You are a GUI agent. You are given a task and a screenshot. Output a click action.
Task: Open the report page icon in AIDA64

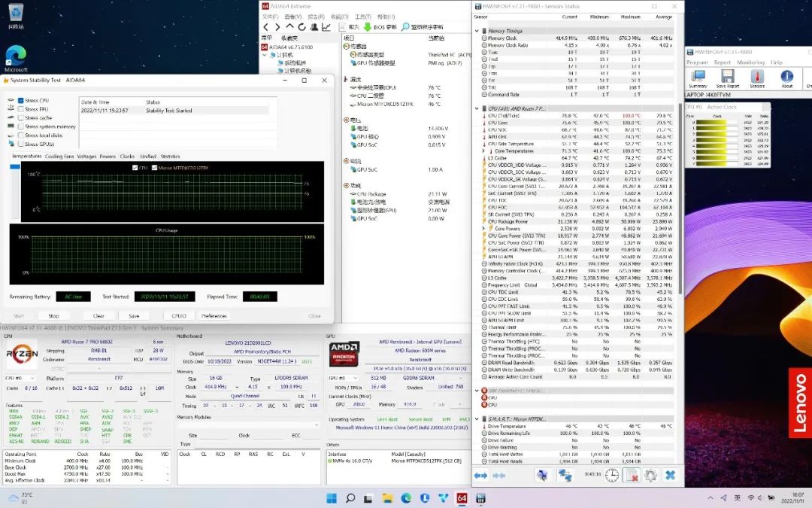[x=342, y=27]
